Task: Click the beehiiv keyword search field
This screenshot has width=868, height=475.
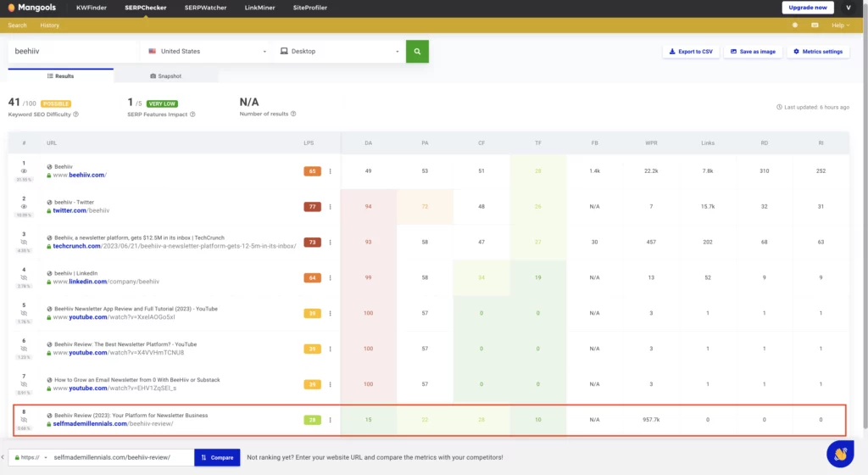Action: point(72,51)
